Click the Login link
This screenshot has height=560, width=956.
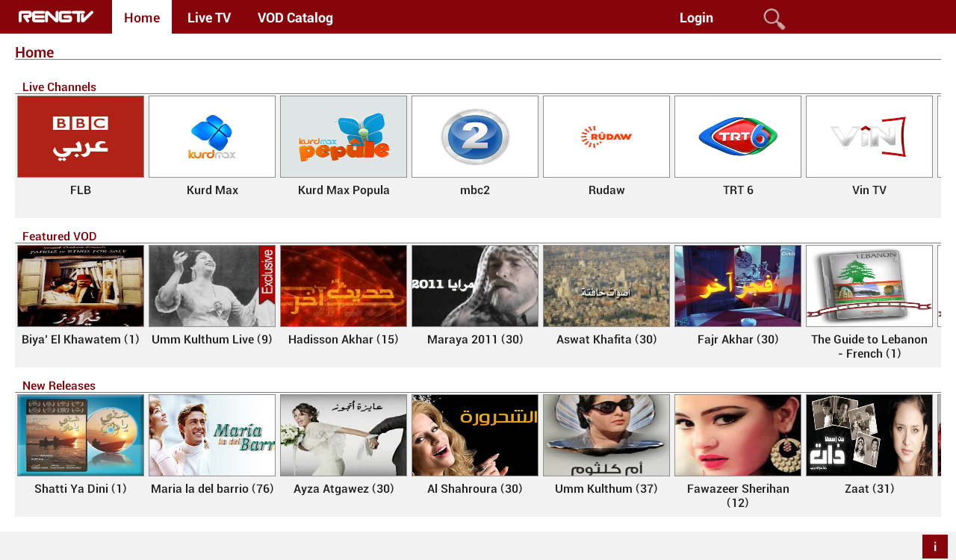point(696,17)
